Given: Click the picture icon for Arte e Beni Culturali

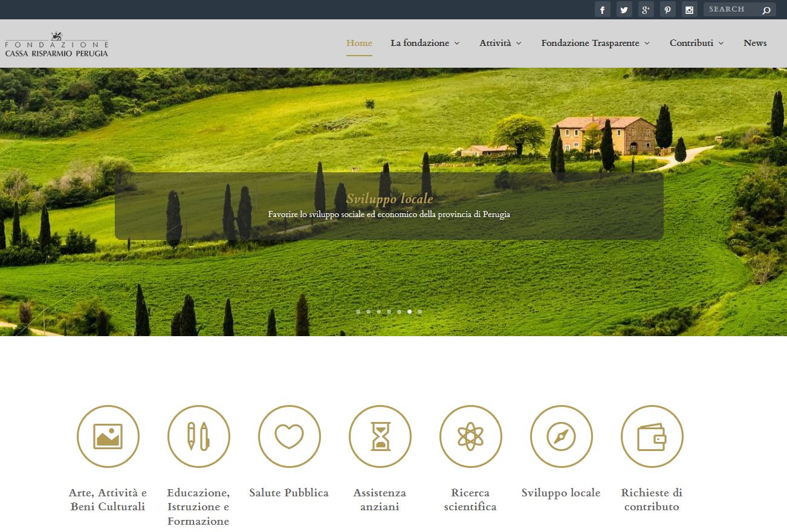Looking at the screenshot, I should [108, 436].
